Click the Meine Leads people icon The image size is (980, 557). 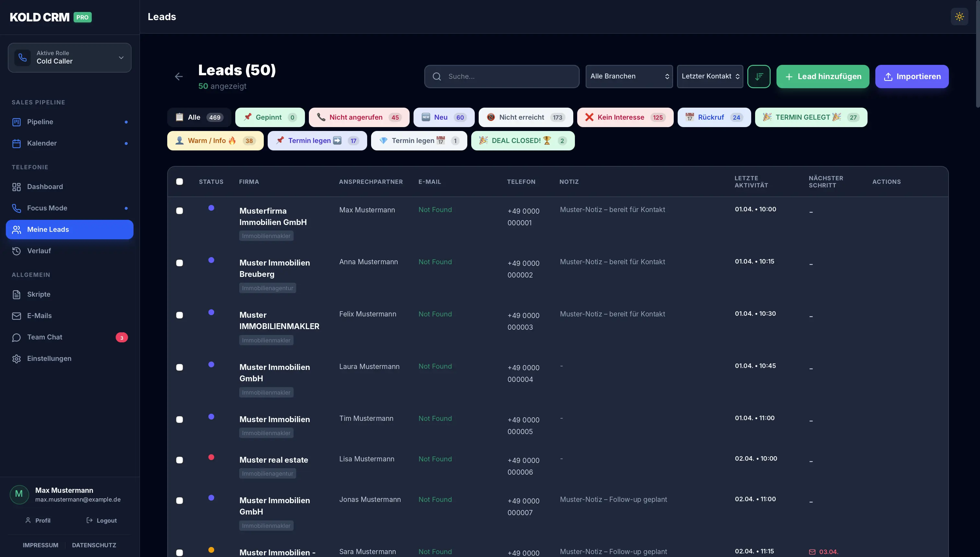tap(17, 230)
